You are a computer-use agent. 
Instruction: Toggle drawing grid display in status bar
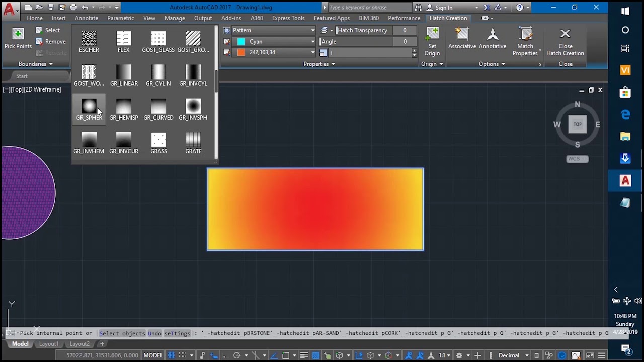pos(171,355)
